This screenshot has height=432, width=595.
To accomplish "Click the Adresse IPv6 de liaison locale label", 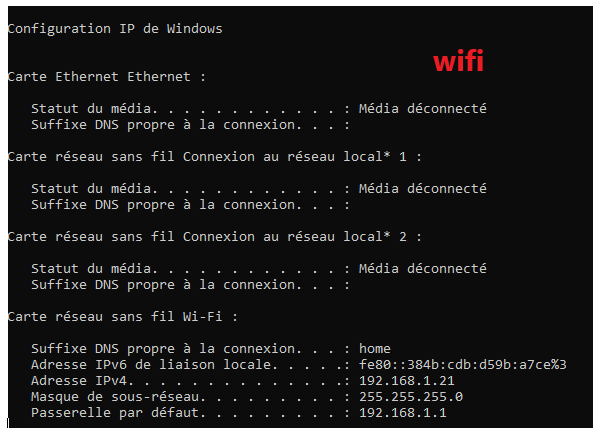I will click(151, 365).
